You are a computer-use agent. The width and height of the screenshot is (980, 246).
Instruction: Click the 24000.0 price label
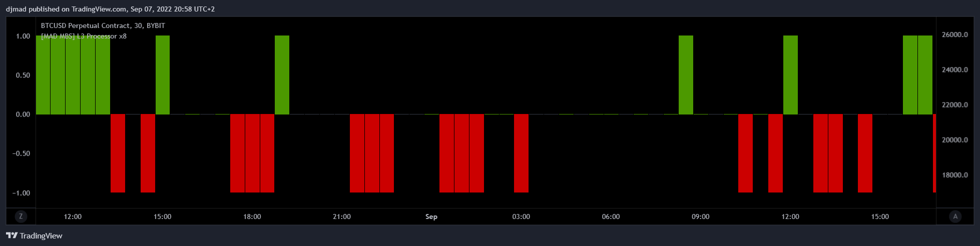point(954,70)
